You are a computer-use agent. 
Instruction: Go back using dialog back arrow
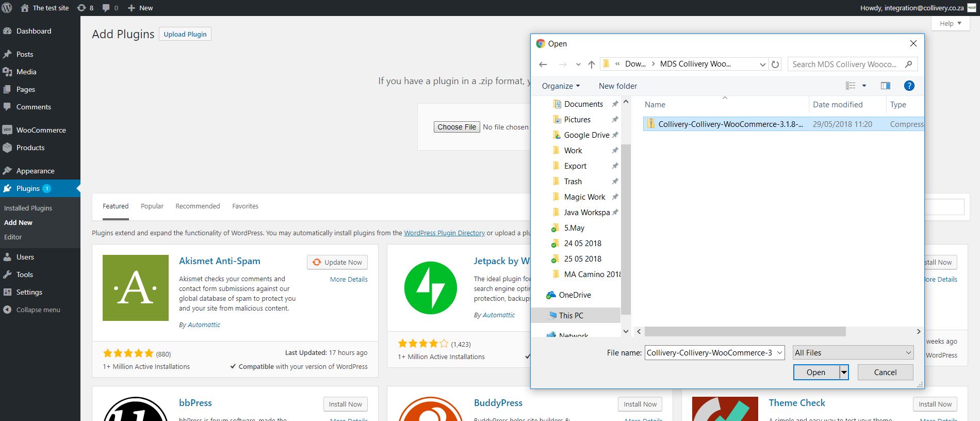click(543, 64)
